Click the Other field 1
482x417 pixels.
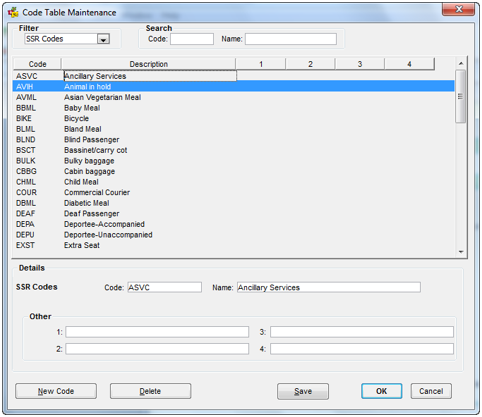(157, 332)
